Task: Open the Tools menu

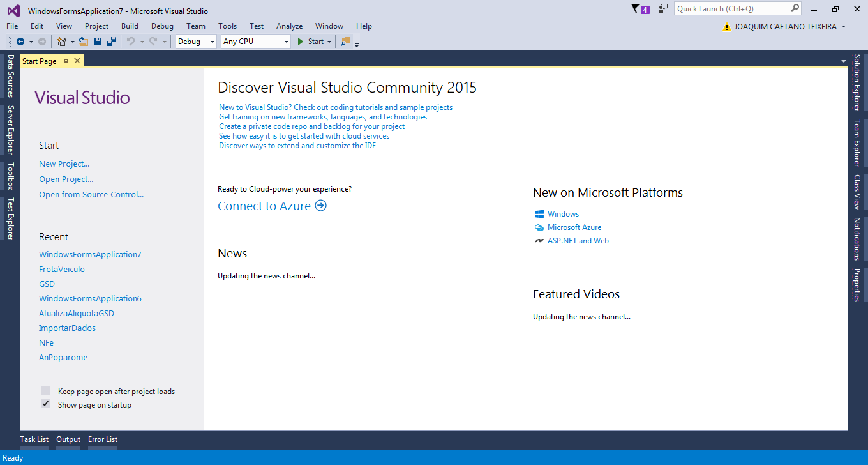Action: [x=227, y=26]
